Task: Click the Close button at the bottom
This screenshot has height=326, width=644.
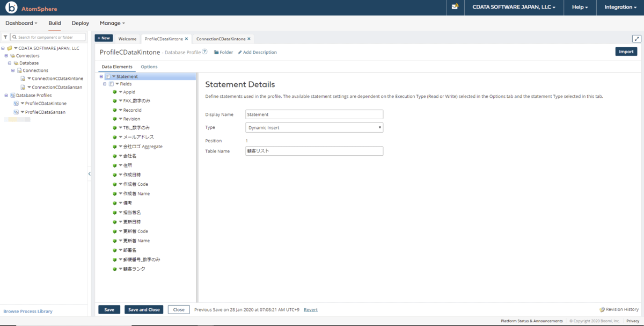Action: [x=179, y=310]
